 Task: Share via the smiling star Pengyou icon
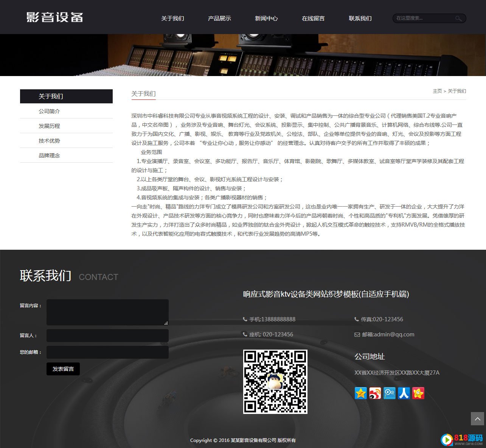click(418, 393)
